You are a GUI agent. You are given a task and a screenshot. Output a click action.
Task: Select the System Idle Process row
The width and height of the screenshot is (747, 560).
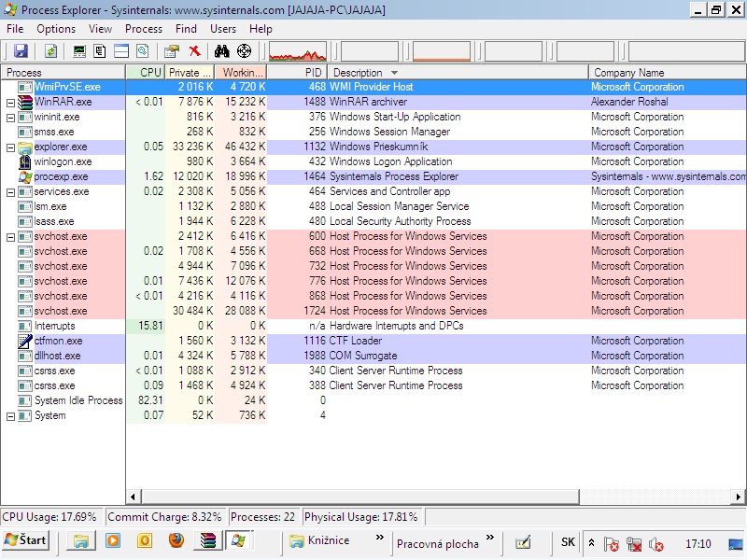[x=373, y=400]
